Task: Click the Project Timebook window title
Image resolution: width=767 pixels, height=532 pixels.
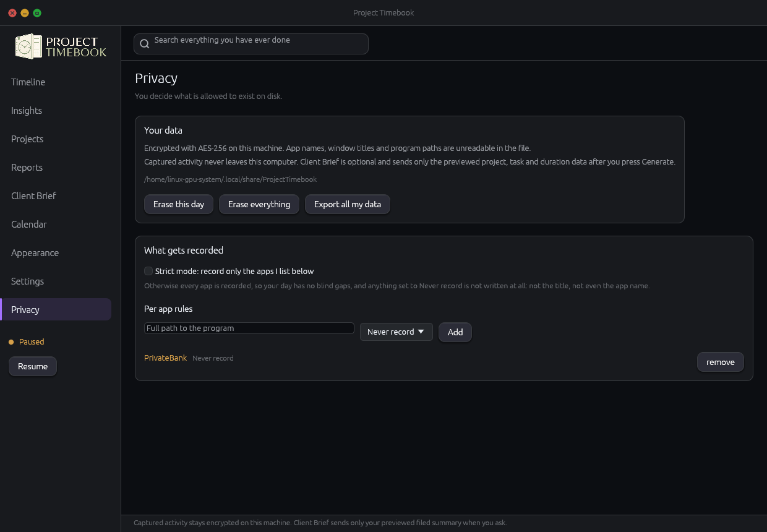Action: point(383,12)
